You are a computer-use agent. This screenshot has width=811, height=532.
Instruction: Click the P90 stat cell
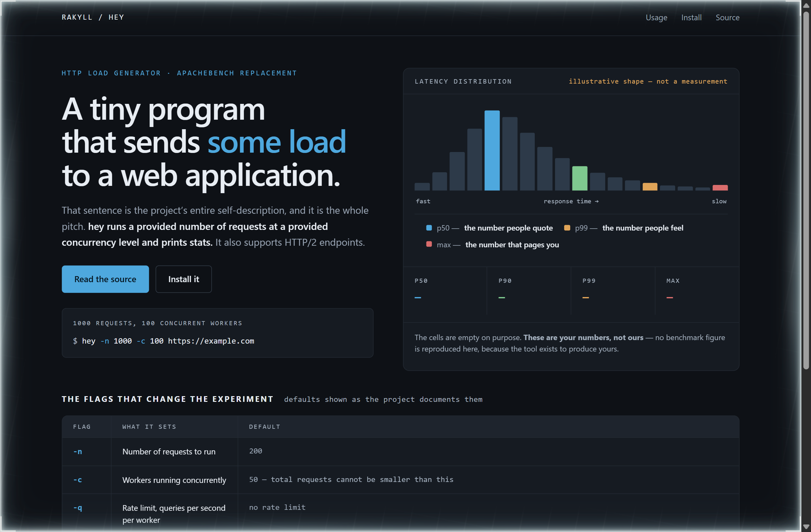[x=529, y=290]
